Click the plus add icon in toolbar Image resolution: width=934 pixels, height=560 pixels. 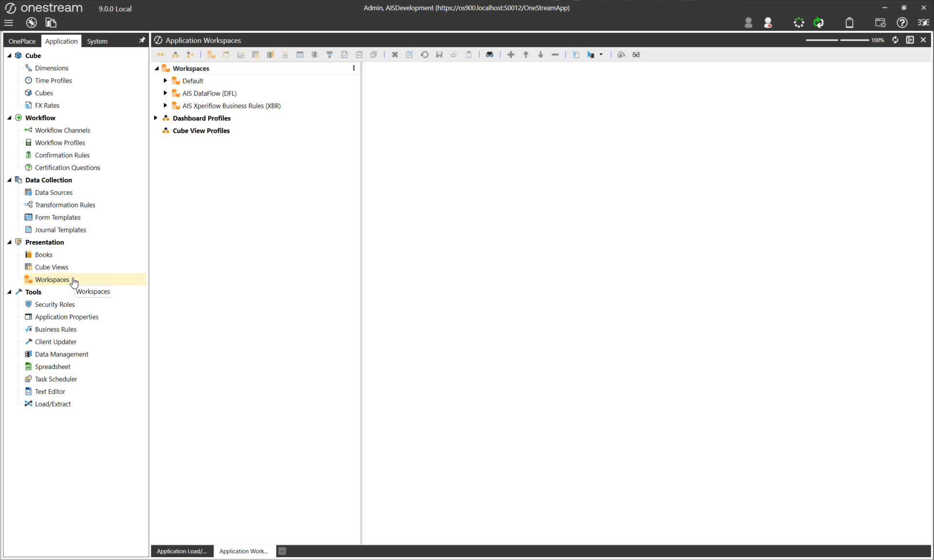pyautogui.click(x=511, y=54)
